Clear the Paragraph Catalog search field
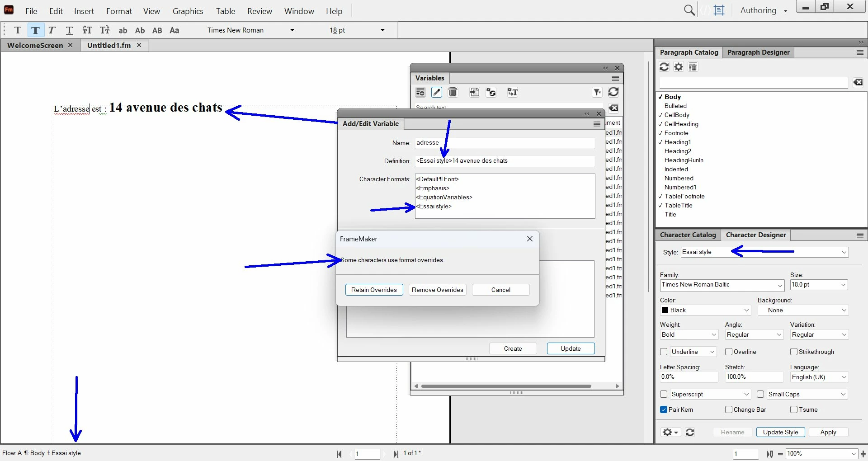Screen dimensions: 868x461 (858, 82)
